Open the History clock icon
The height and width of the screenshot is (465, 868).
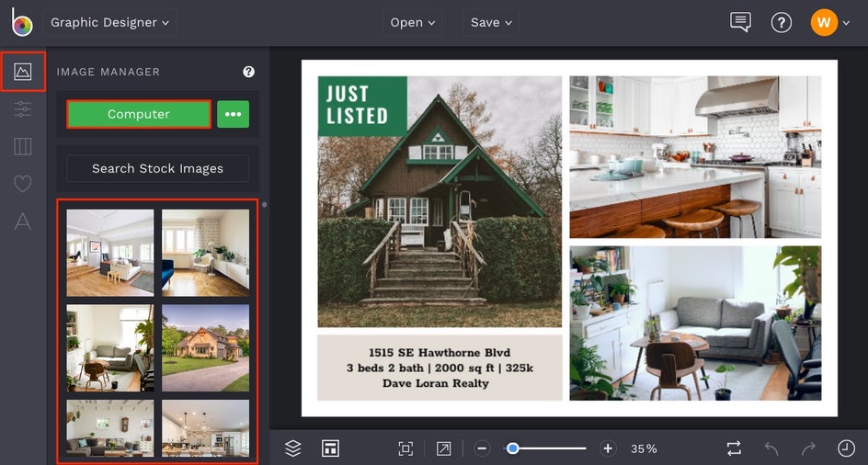846,448
